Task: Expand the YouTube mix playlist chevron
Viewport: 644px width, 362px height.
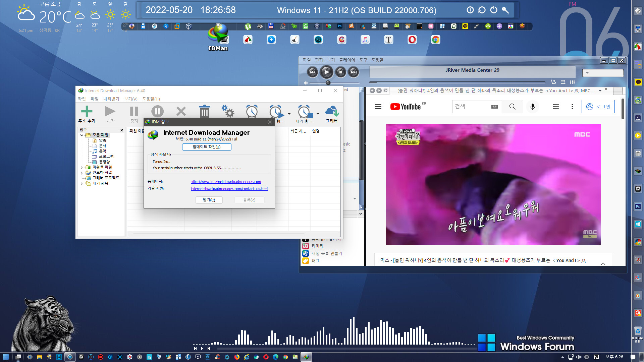Action: (x=603, y=263)
